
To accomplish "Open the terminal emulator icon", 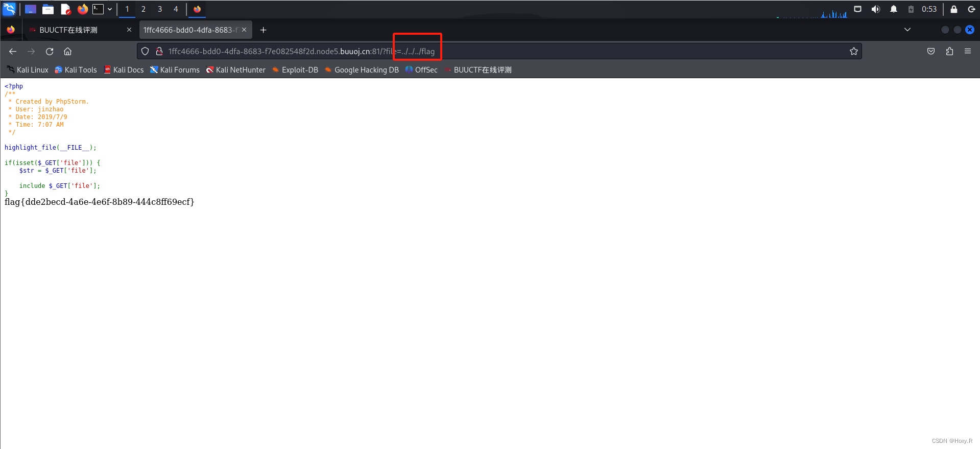I will pos(98,9).
